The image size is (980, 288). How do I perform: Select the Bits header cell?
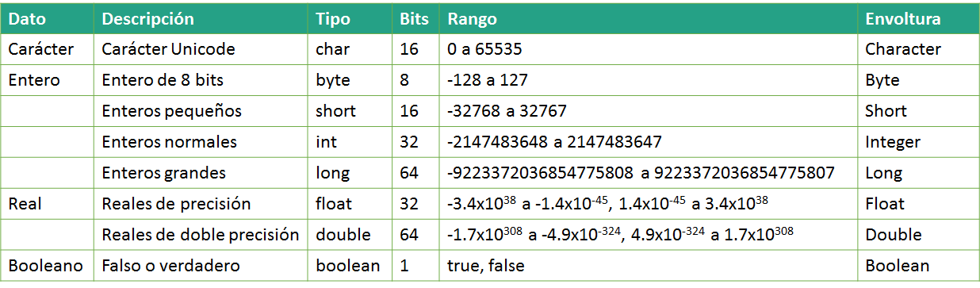pos(415,18)
